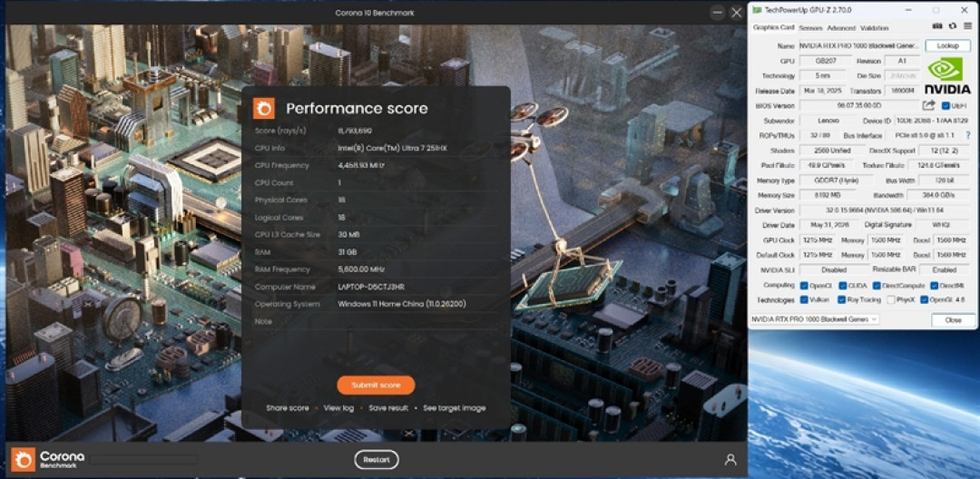Open the See target image link
980x479 pixels.
455,408
